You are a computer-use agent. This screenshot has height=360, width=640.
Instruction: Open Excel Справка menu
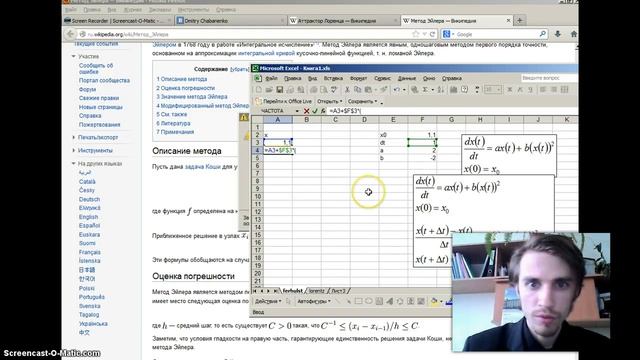pos(452,78)
